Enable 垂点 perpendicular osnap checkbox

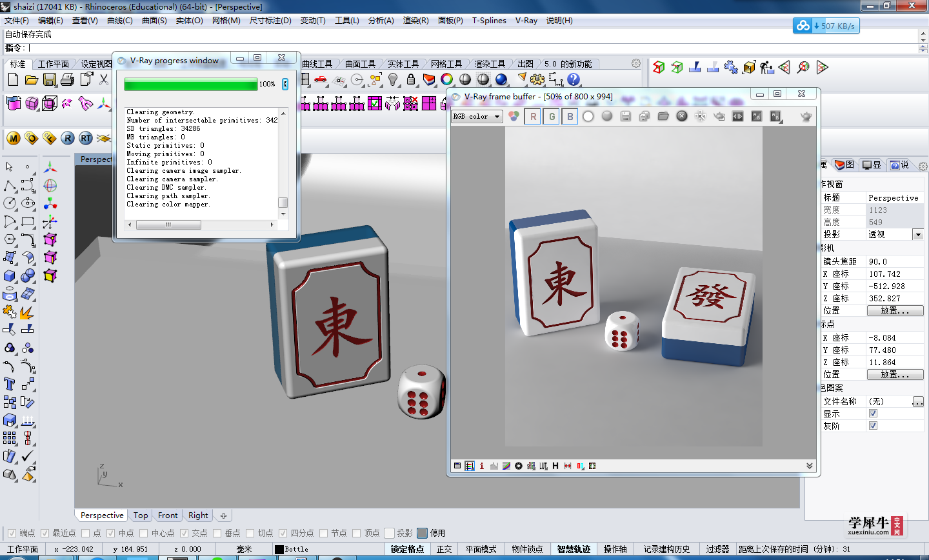coord(217,533)
